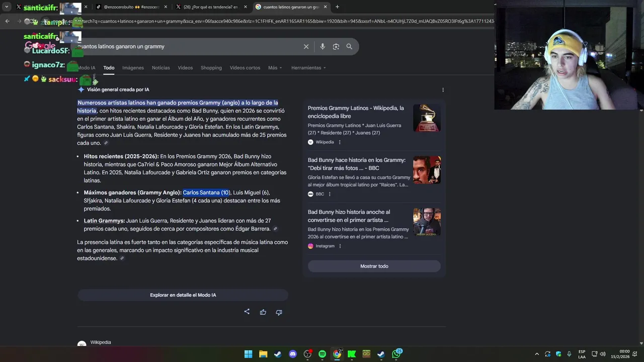The height and width of the screenshot is (362, 644).
Task: Open the Wikipedia result at page bottom
Action: [x=100, y=342]
